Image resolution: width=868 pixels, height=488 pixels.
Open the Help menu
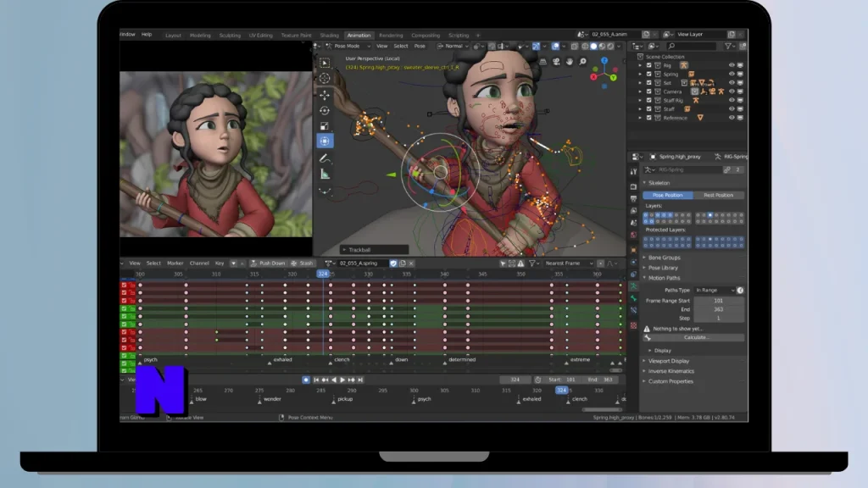147,34
